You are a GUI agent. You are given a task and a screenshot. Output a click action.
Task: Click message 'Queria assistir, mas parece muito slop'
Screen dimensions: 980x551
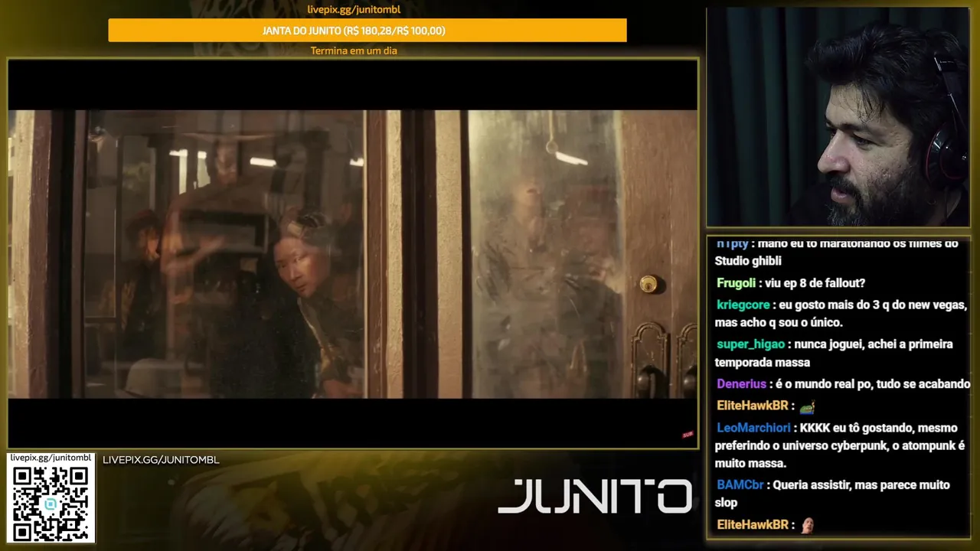click(832, 494)
